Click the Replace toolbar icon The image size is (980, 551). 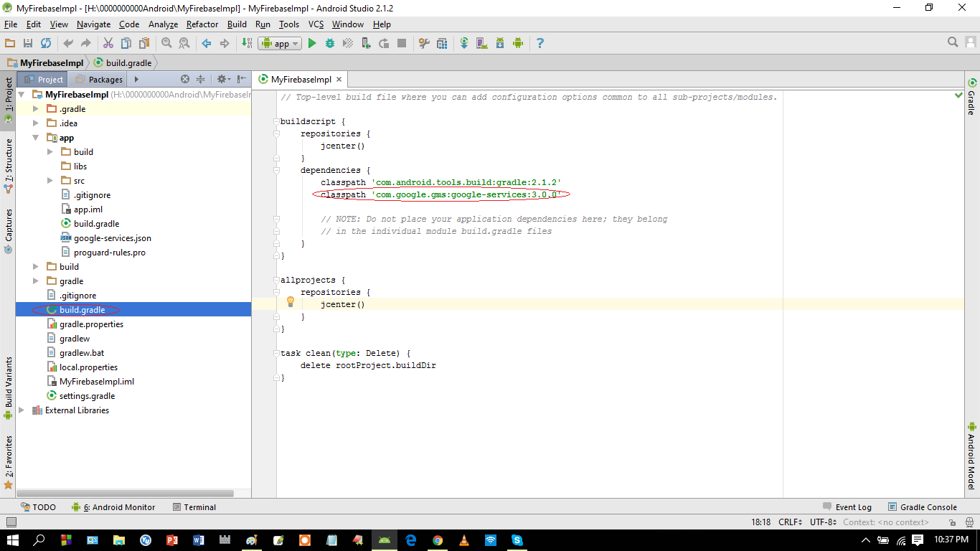[184, 44]
